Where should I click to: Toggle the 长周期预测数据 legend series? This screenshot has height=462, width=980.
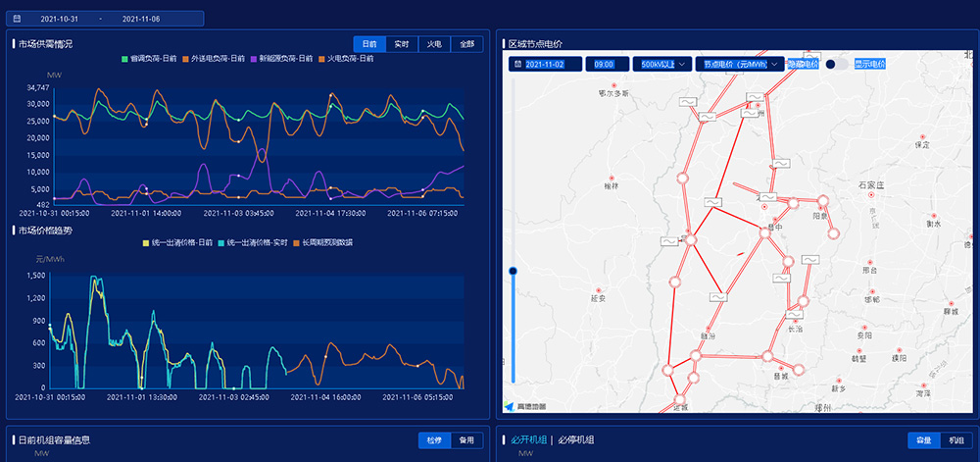322,242
